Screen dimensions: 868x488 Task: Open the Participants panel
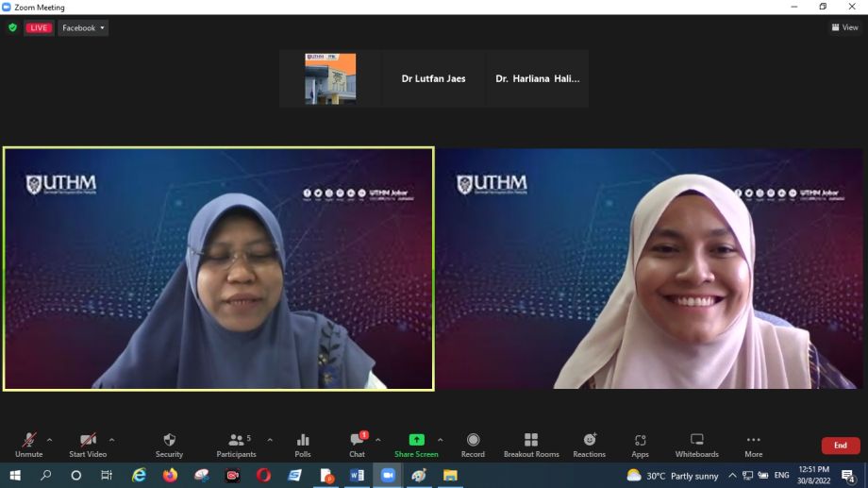click(236, 440)
